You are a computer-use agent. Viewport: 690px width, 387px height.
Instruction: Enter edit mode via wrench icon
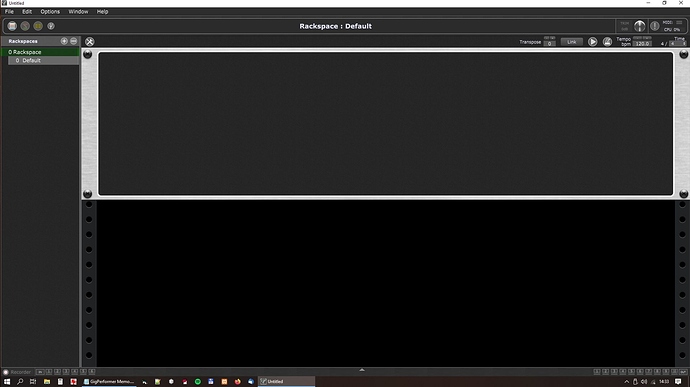90,42
